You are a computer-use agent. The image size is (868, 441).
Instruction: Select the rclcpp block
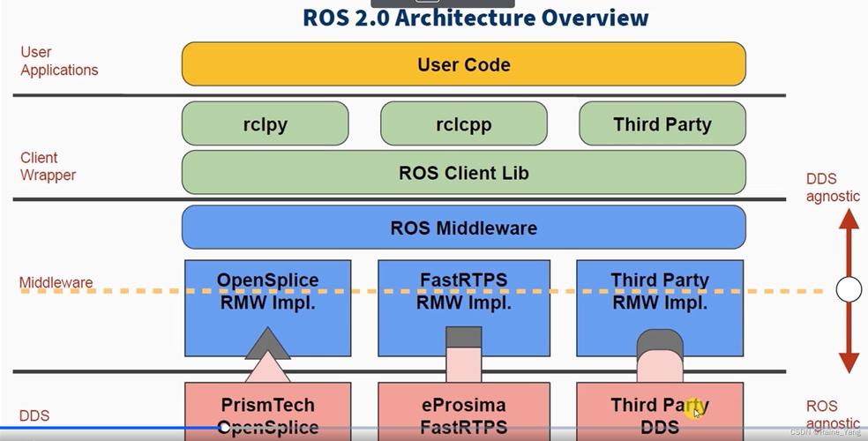tap(464, 123)
